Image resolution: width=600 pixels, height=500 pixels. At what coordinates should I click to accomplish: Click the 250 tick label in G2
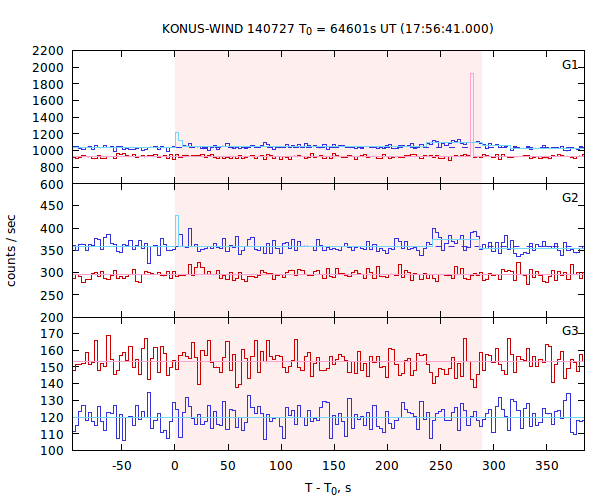52,295
